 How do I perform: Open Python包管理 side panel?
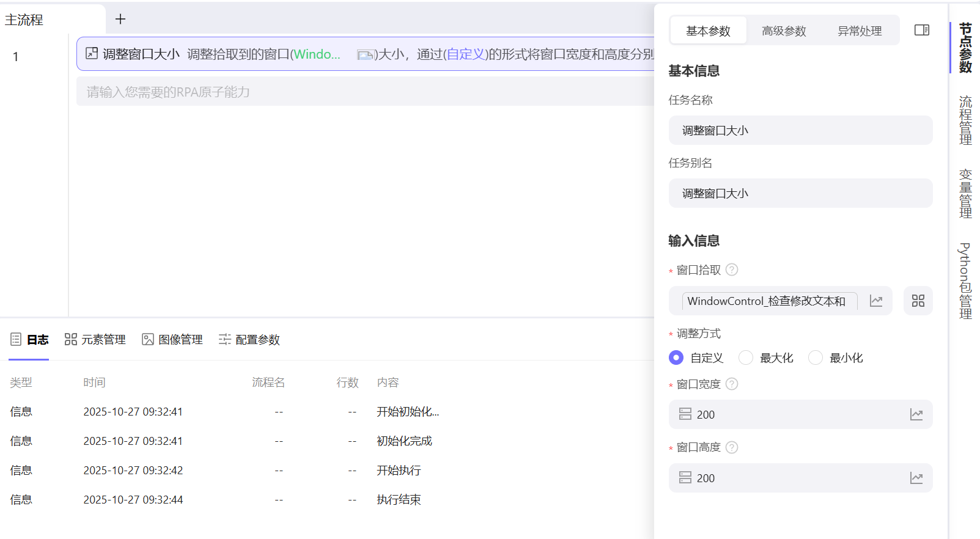pos(965,281)
